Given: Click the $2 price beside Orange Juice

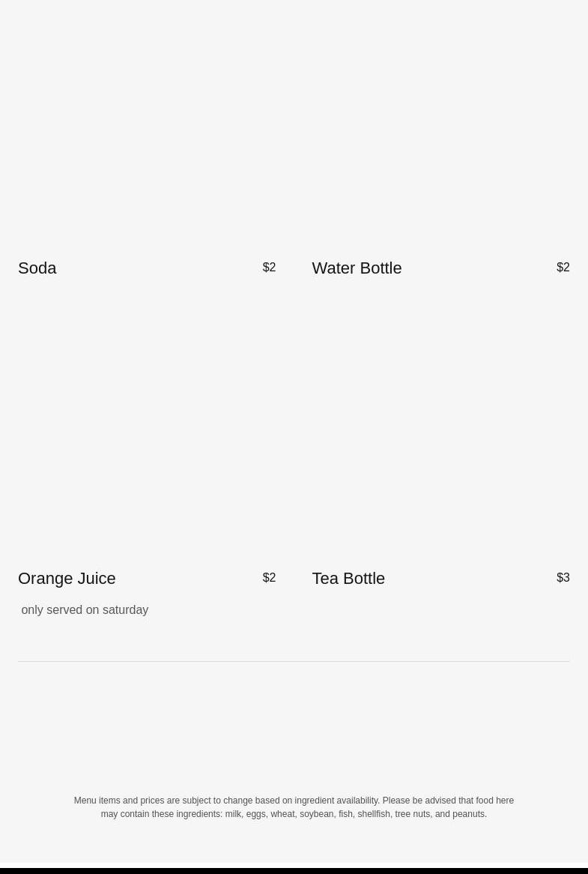Looking at the screenshot, I should 269,578.
